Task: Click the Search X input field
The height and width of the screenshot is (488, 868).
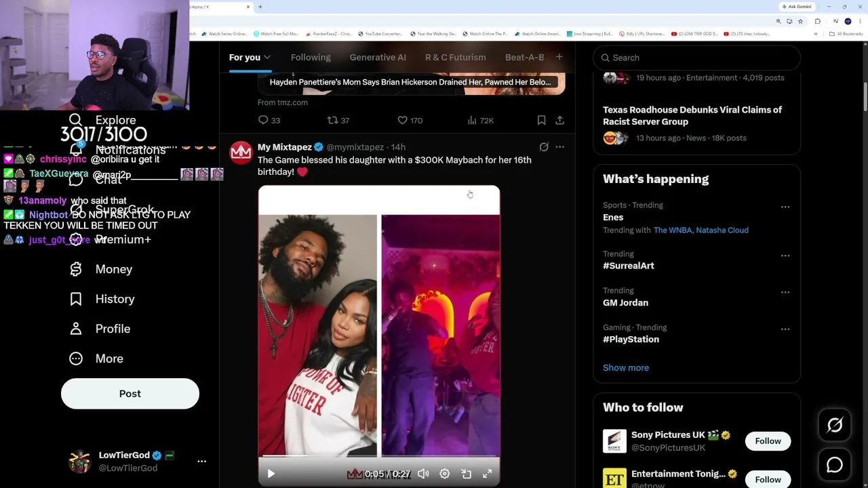Action: (x=696, y=58)
